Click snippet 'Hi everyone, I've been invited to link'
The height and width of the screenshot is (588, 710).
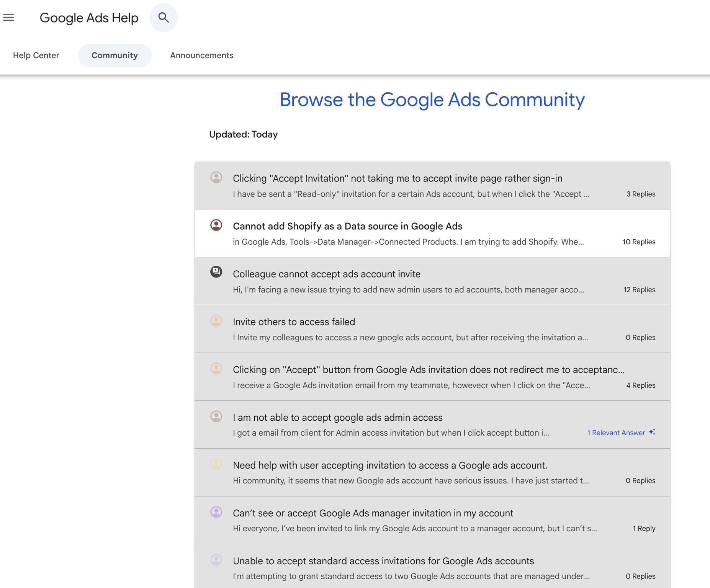pyautogui.click(x=415, y=528)
